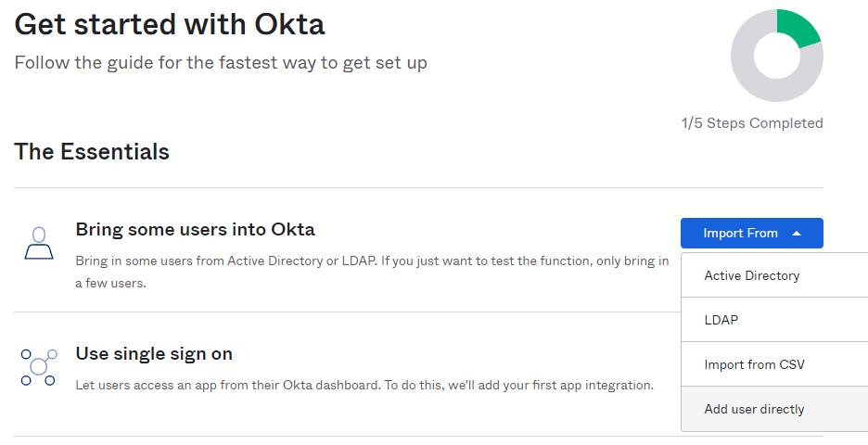Click the Okta dashboard app integration description

click(x=364, y=384)
